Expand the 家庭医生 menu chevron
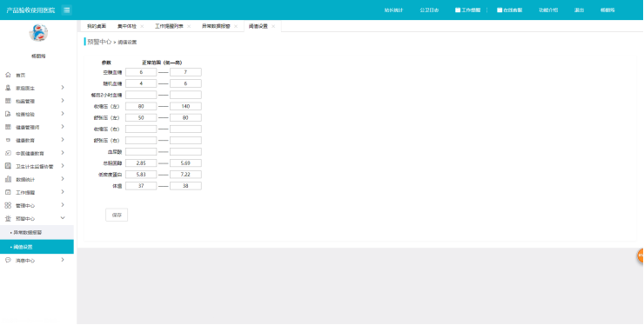 [63, 88]
